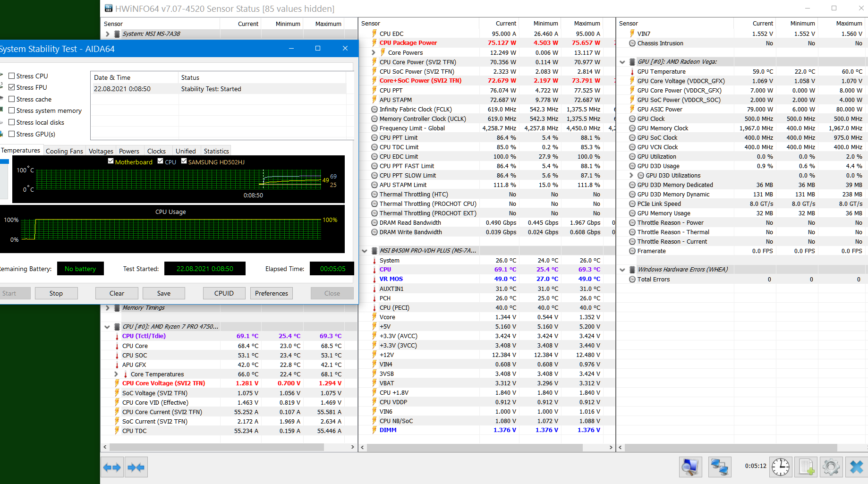Open HWiNFO sensor settings gear
This screenshot has height=484, width=868.
[831, 467]
